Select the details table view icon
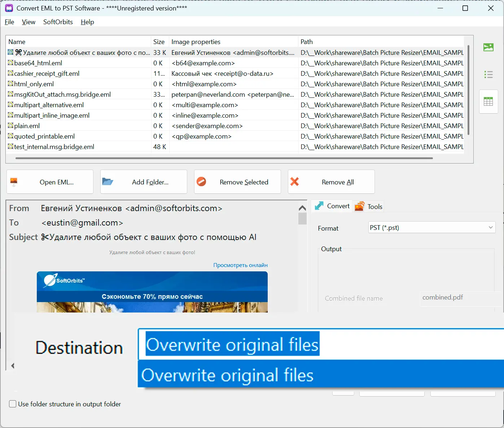The height and width of the screenshot is (428, 504). (x=488, y=102)
